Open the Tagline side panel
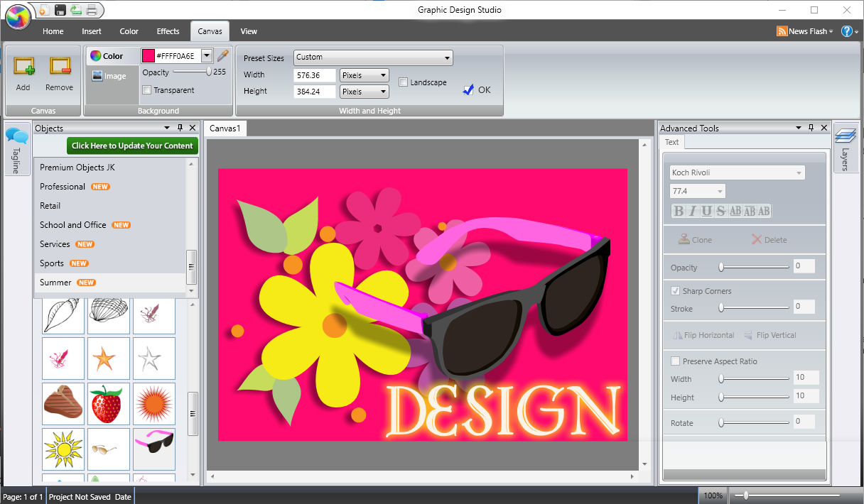The height and width of the screenshot is (504, 864). [16, 150]
